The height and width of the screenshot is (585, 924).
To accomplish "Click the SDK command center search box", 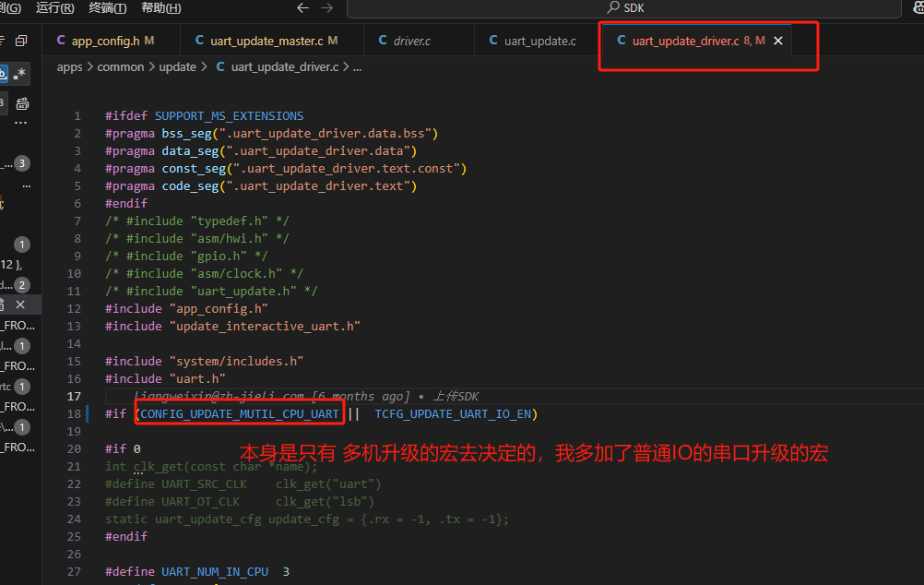I will click(x=624, y=7).
